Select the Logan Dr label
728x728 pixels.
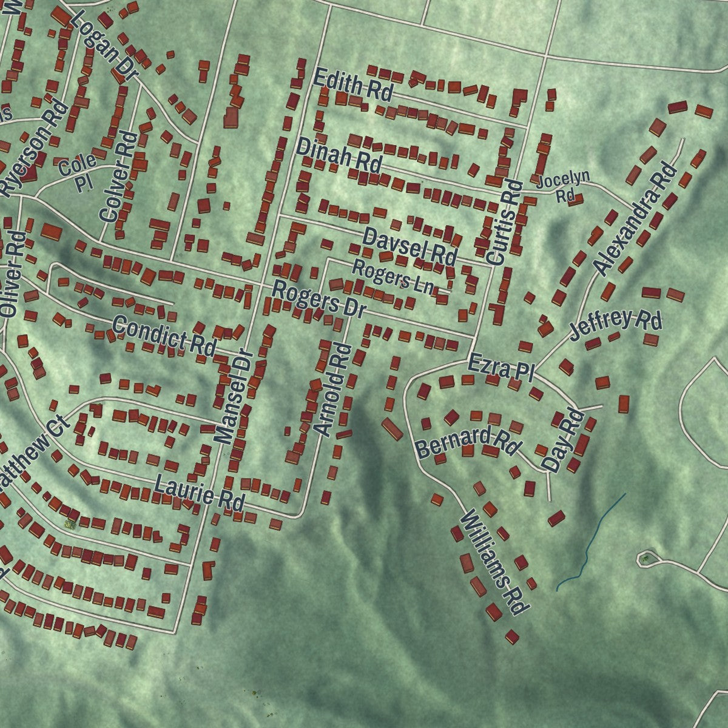[104, 44]
